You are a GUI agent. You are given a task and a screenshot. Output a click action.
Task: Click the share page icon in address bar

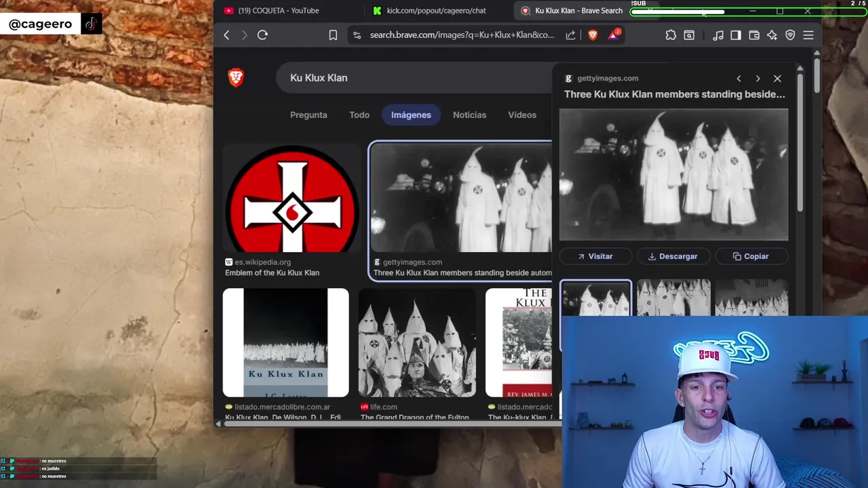570,35
